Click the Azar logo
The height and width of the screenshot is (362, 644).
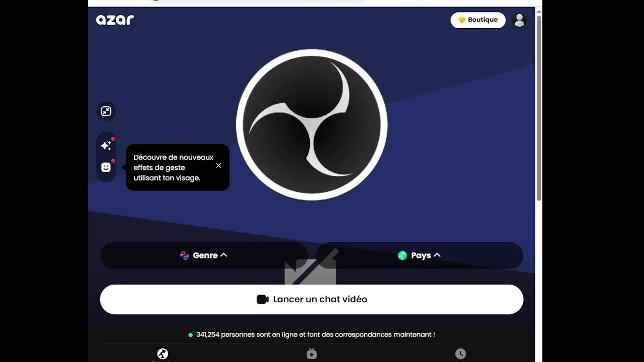pos(115,20)
